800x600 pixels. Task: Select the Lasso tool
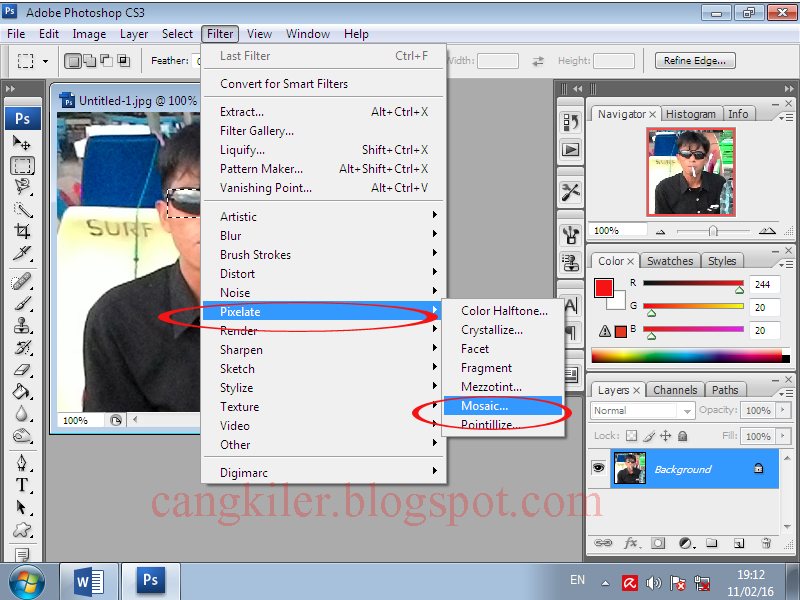22,187
